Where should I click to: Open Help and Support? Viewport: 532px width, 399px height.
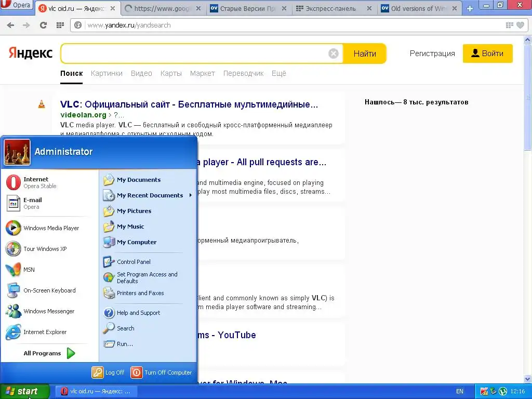(x=148, y=313)
